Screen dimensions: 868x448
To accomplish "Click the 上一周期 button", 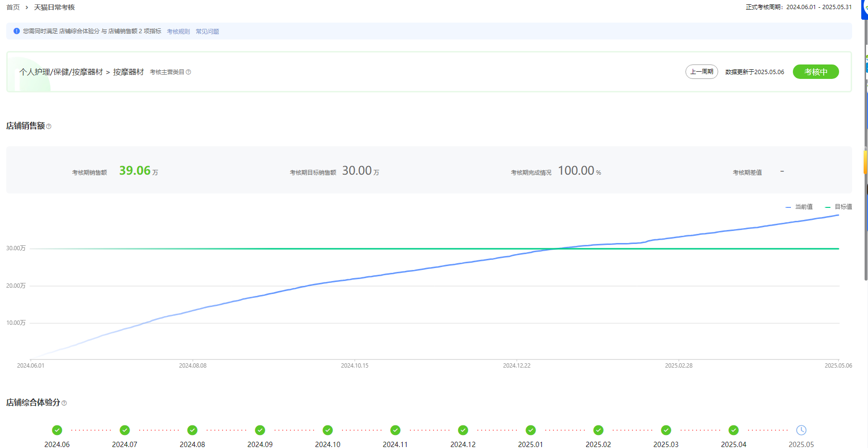I will (701, 72).
